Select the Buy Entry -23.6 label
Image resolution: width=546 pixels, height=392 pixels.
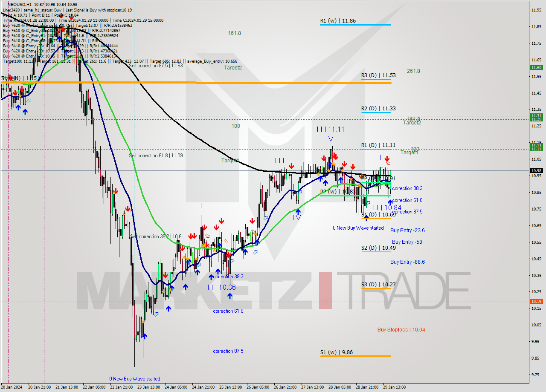coord(407,231)
